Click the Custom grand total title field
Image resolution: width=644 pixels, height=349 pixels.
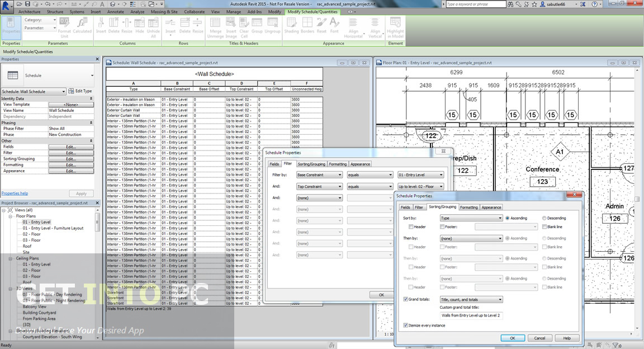tap(471, 315)
